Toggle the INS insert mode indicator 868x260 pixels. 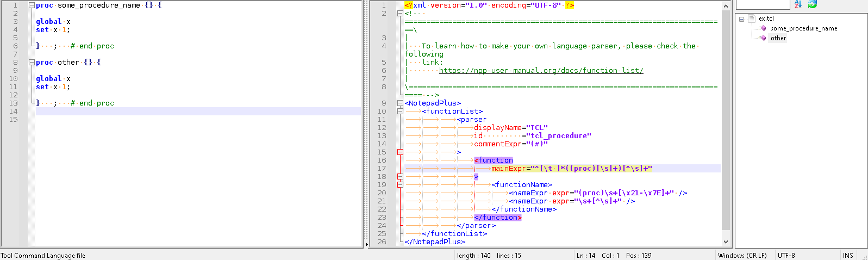[848, 256]
